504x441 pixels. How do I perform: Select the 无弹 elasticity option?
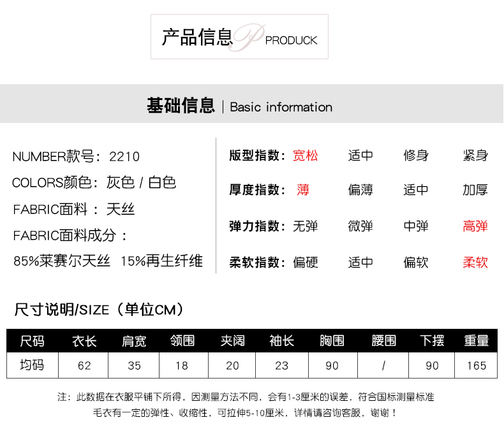pyautogui.click(x=305, y=226)
